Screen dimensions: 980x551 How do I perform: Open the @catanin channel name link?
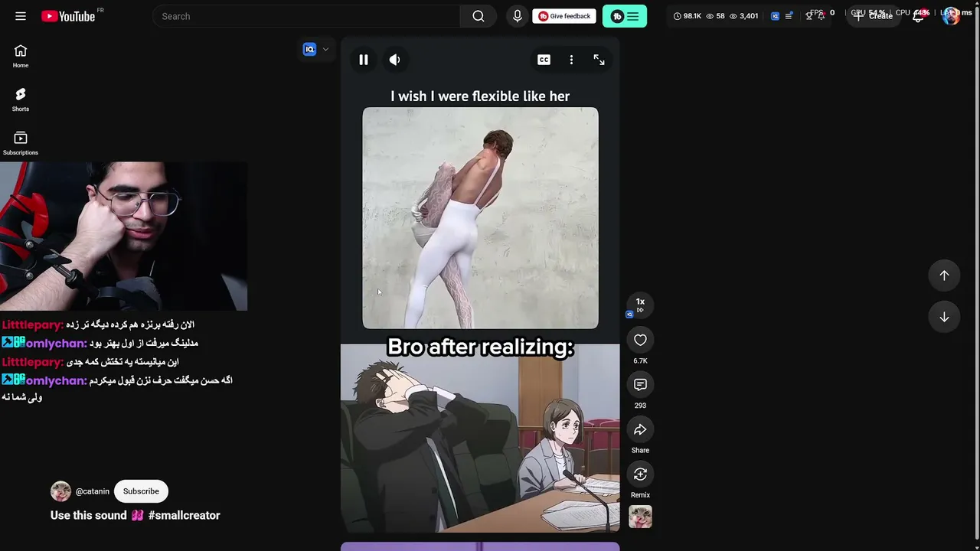93,491
